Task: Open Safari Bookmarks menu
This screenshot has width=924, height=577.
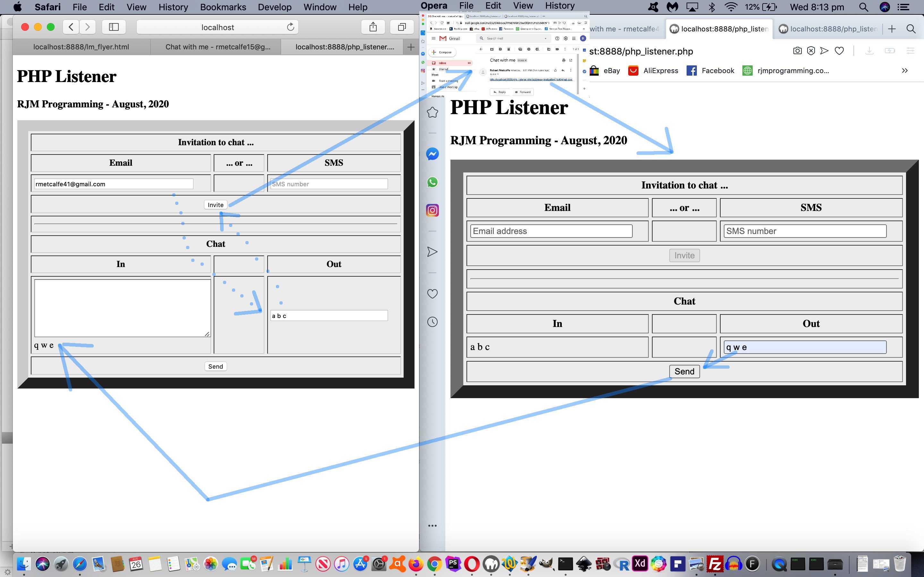Action: point(223,7)
